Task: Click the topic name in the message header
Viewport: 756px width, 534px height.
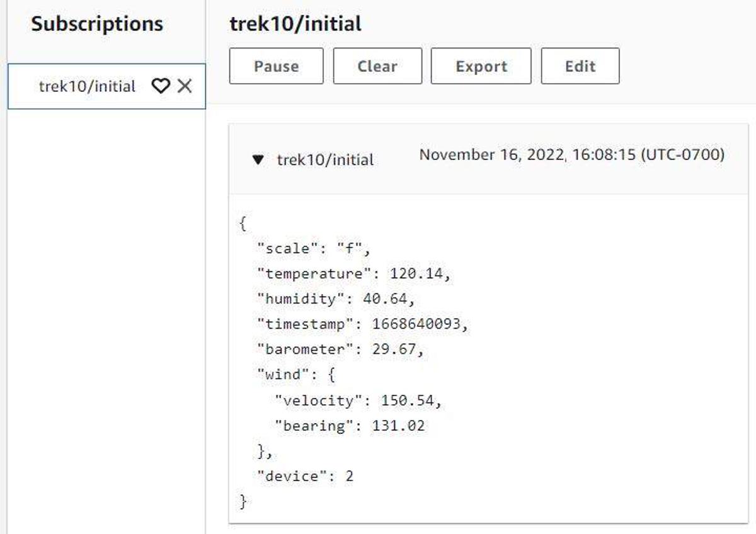Action: [325, 160]
